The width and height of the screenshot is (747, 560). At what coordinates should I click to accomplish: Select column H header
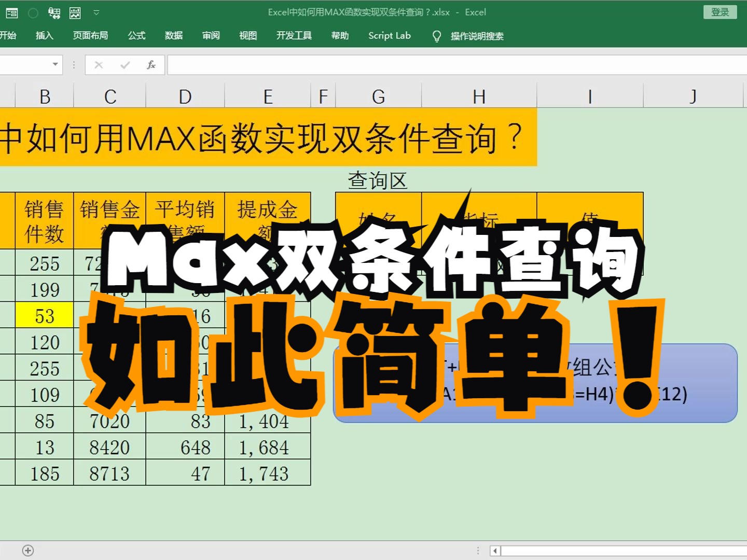click(479, 96)
